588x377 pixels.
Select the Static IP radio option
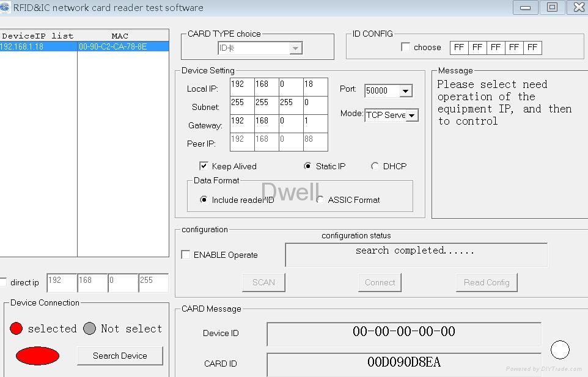(x=307, y=166)
